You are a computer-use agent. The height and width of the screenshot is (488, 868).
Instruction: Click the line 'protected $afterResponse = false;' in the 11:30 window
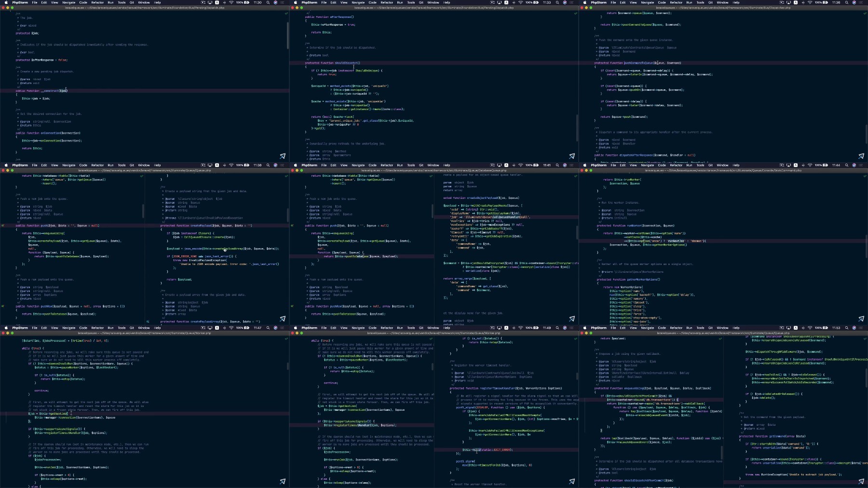[41, 60]
